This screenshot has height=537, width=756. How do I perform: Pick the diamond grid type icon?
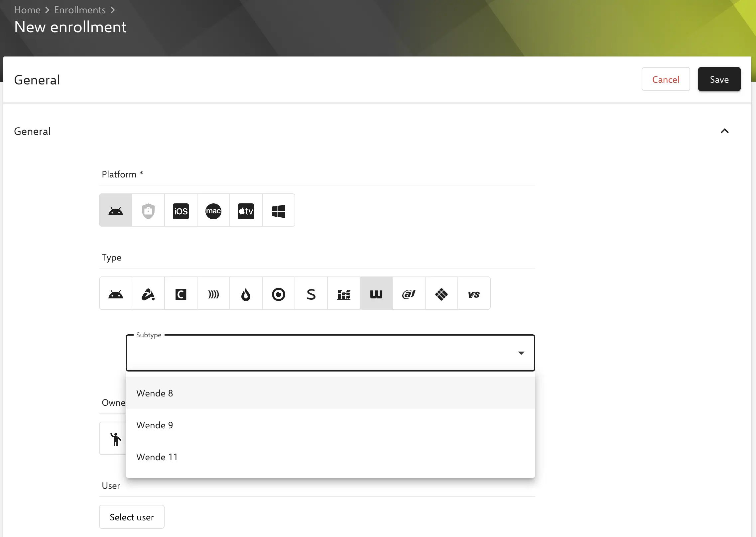(x=441, y=294)
